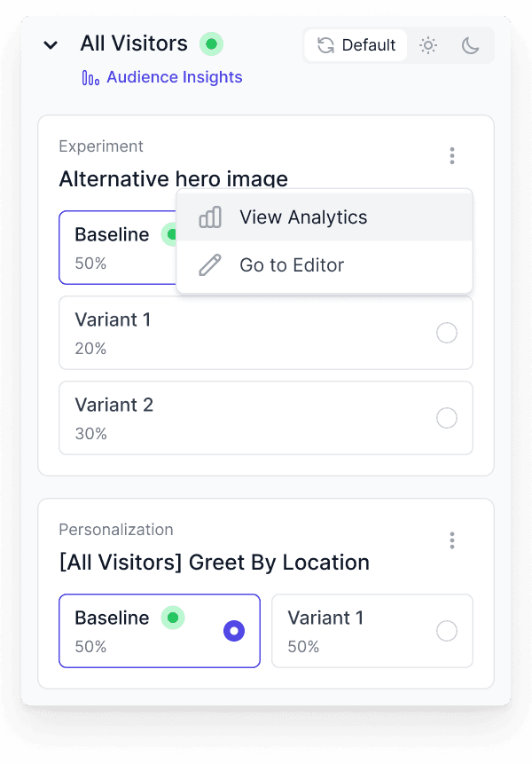Switch to light theme sun icon

[428, 46]
